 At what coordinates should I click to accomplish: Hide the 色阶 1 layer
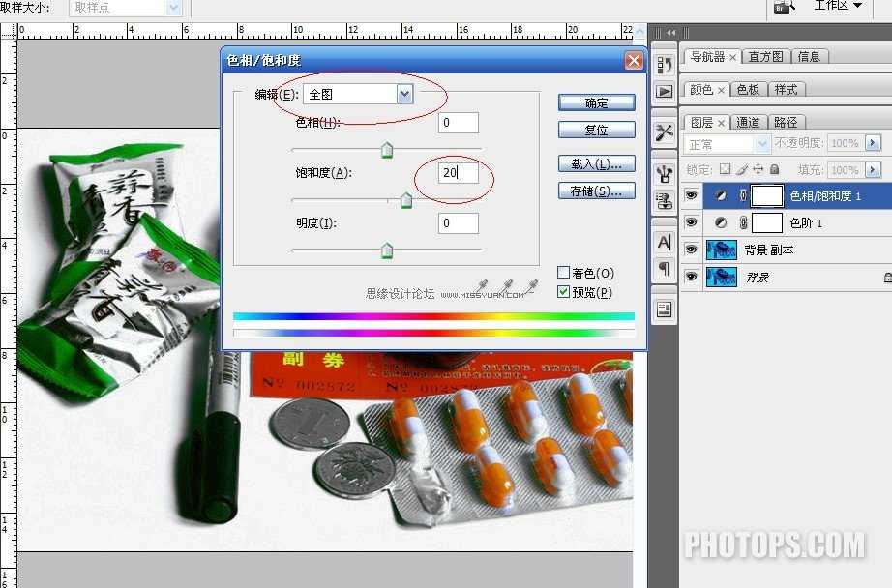[x=691, y=222]
